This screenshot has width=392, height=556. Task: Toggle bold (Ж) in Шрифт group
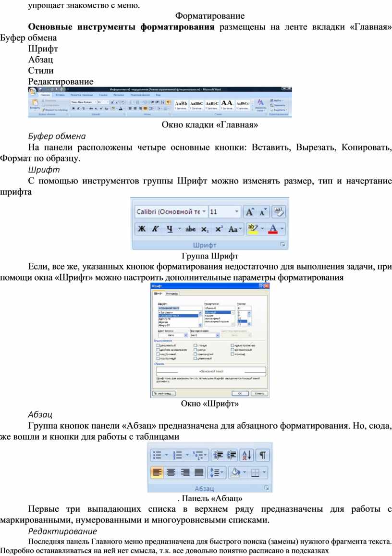(141, 229)
